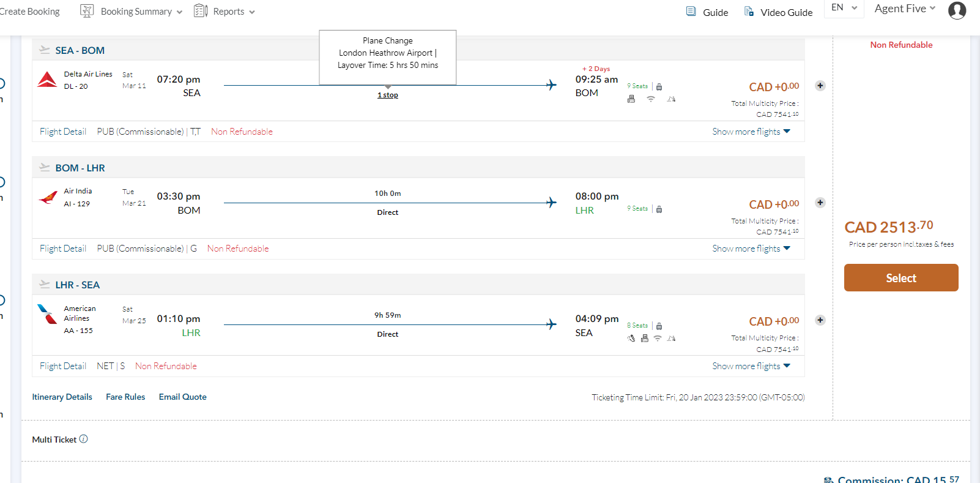The height and width of the screenshot is (483, 980).
Task: Select the radio button beside LHR - SEA flight
Action: click(x=1, y=300)
